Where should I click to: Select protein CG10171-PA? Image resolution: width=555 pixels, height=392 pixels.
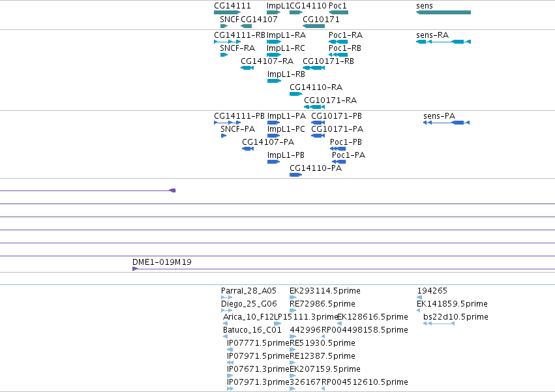click(x=318, y=136)
